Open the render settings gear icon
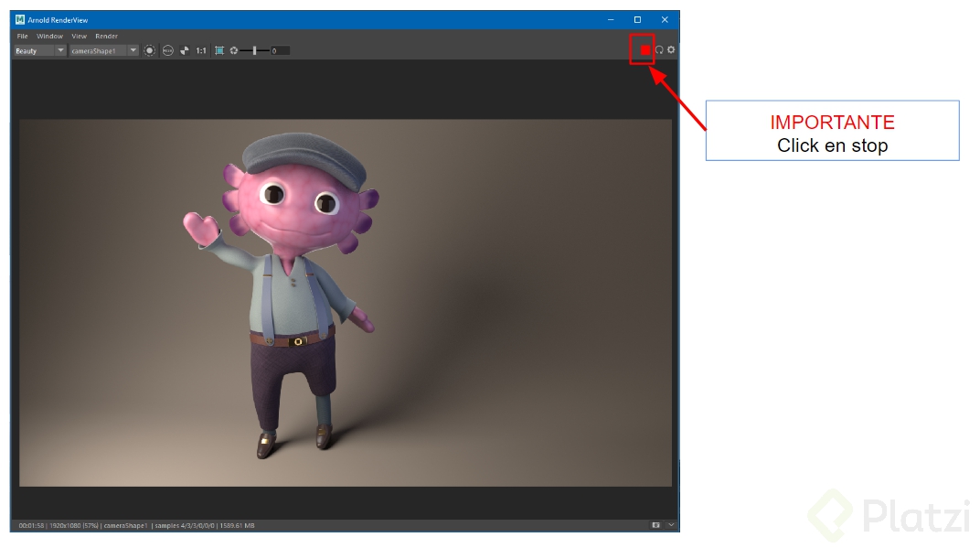Image resolution: width=980 pixels, height=548 pixels. [671, 50]
